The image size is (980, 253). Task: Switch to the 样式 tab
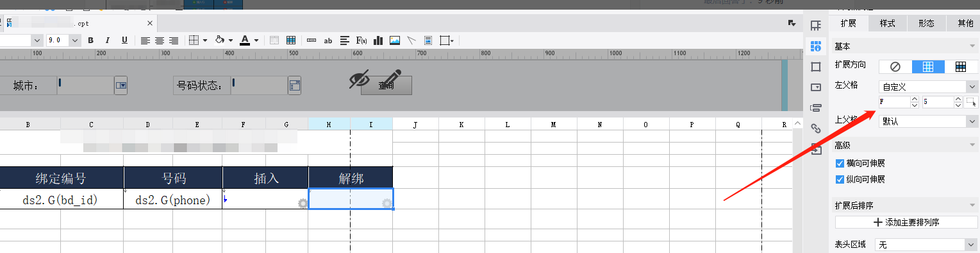[888, 23]
